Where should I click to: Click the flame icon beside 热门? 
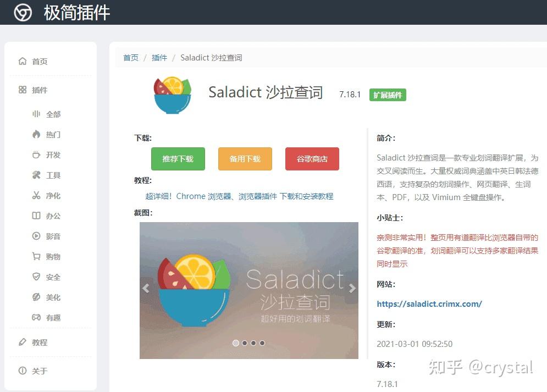click(x=36, y=134)
